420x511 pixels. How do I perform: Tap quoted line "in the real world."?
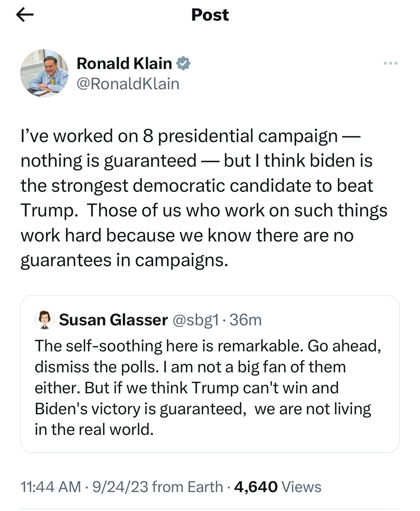coord(94,429)
